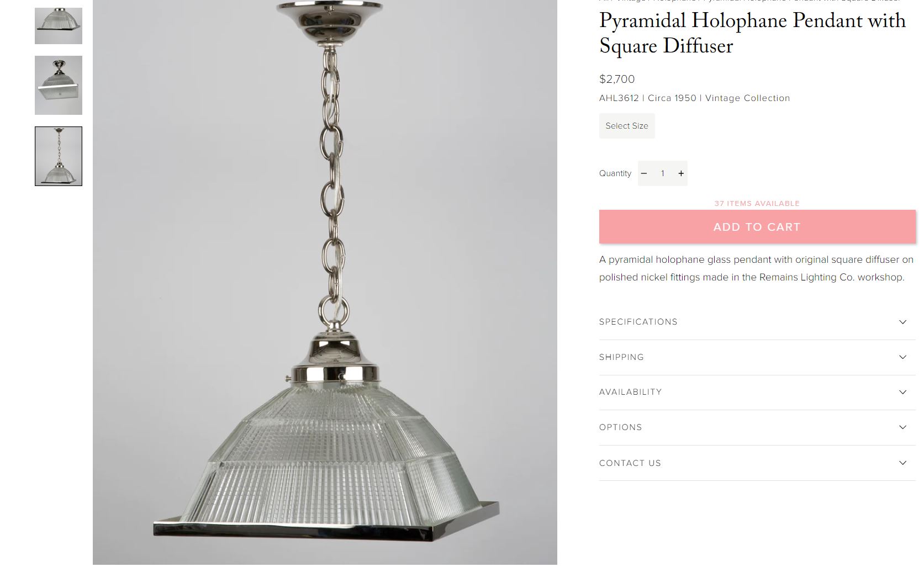Expand the Specifications section chevron

pyautogui.click(x=902, y=322)
